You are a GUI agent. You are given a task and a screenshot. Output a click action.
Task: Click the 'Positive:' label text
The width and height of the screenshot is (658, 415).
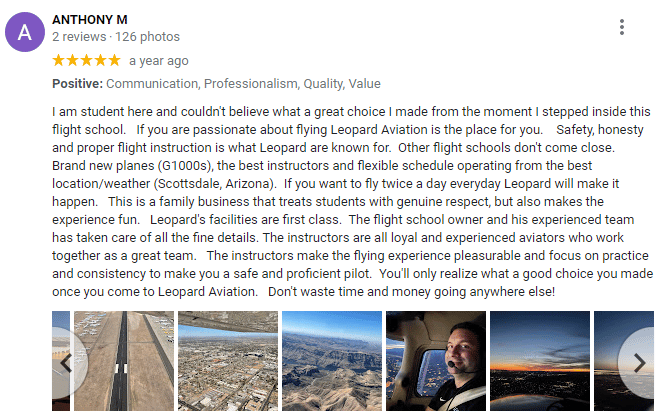(x=77, y=84)
